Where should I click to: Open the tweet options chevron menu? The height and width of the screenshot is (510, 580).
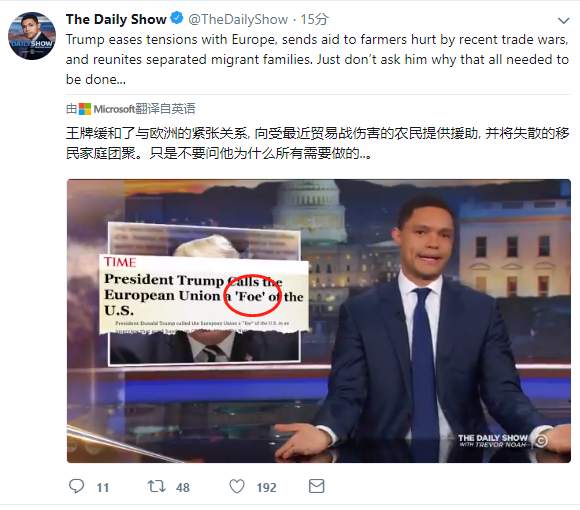563,21
